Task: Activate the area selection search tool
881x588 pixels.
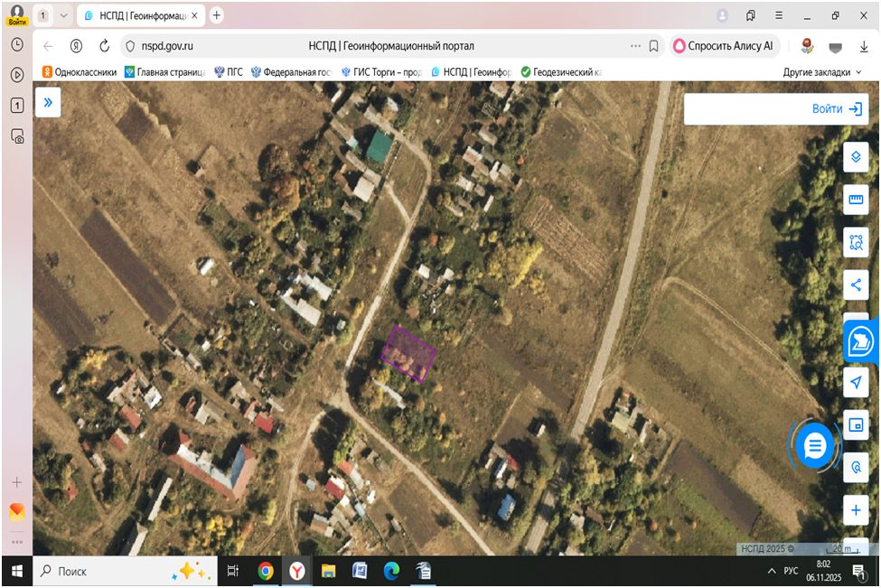Action: 855,242
